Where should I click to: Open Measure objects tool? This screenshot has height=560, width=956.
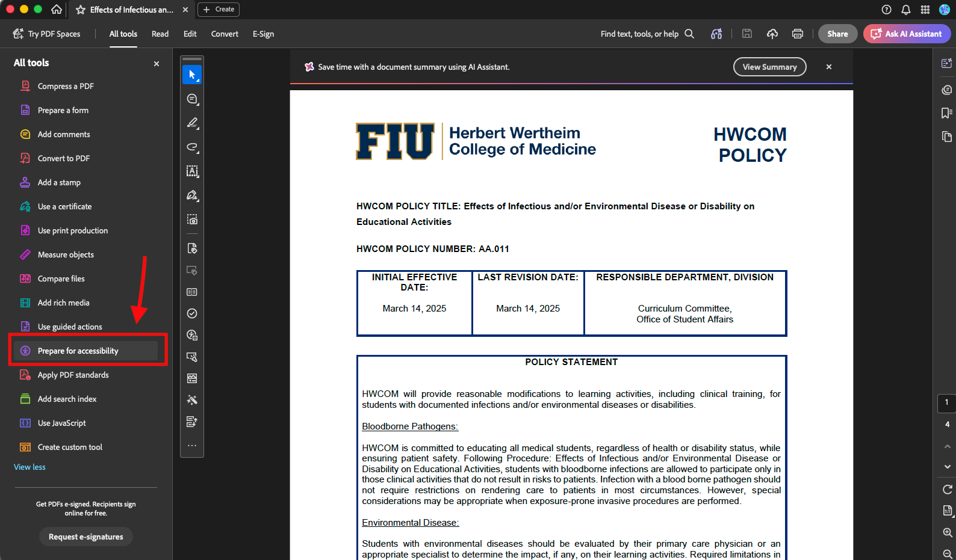click(85, 254)
